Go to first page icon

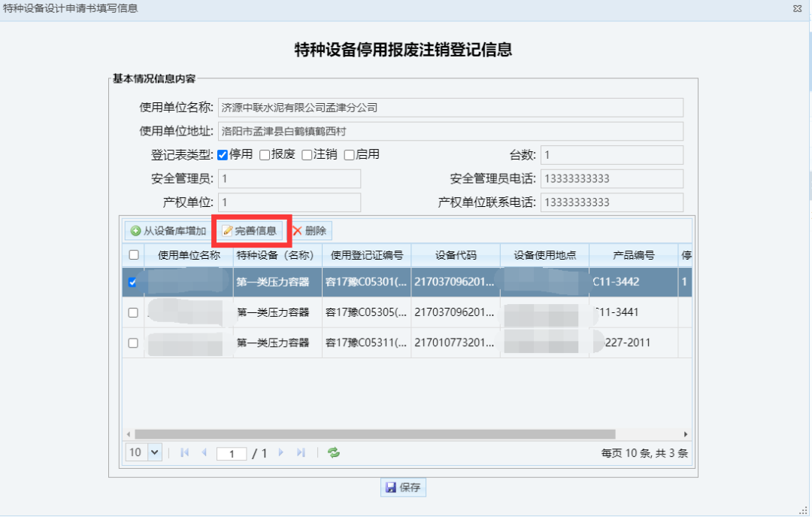(x=184, y=453)
